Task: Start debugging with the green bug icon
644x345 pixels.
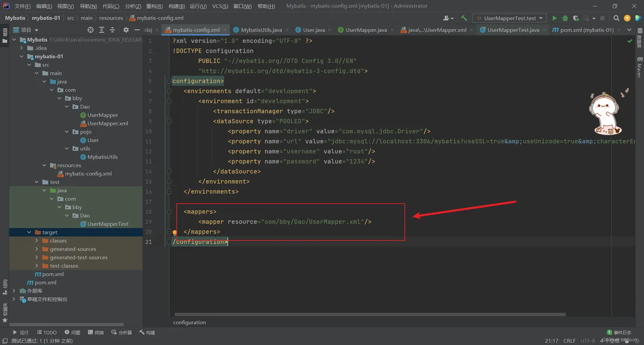Action: coord(565,18)
